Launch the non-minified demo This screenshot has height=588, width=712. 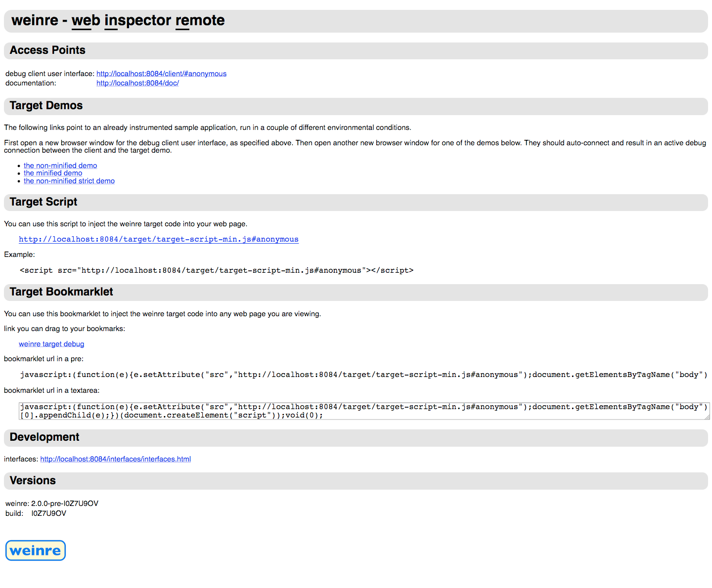(x=60, y=166)
